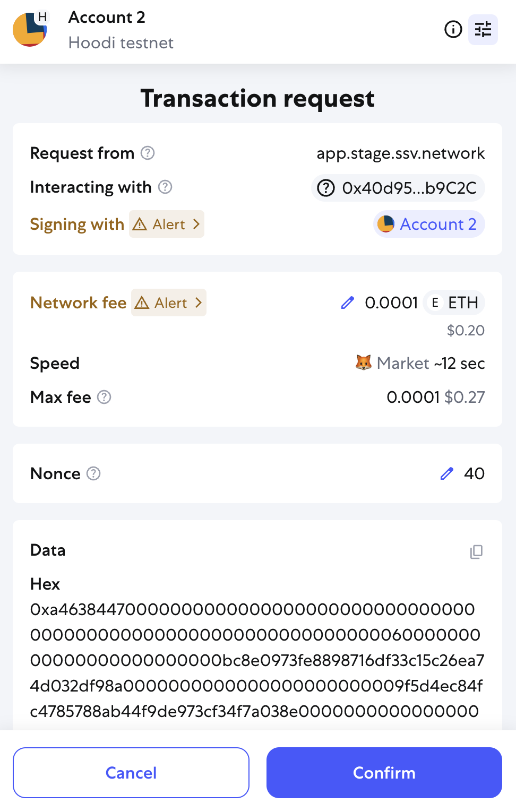The image size is (516, 812).
Task: Edit nonce with pencil icon
Action: 447,473
